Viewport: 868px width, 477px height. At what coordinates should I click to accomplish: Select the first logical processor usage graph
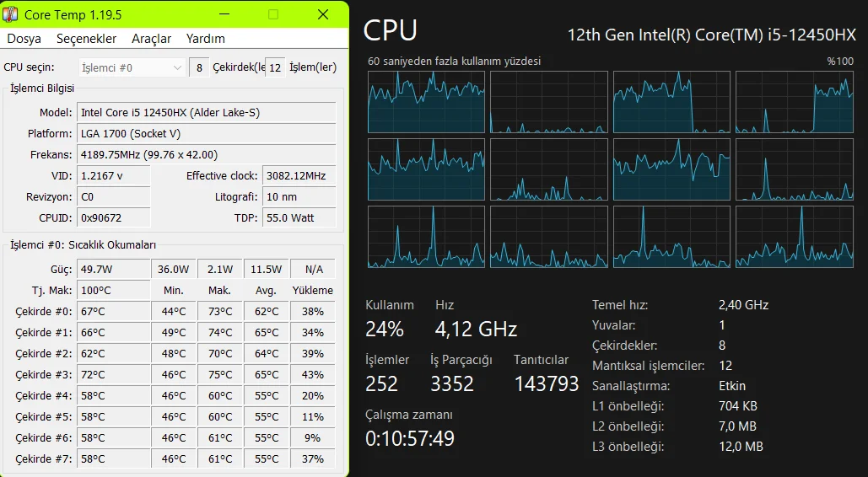tap(426, 102)
